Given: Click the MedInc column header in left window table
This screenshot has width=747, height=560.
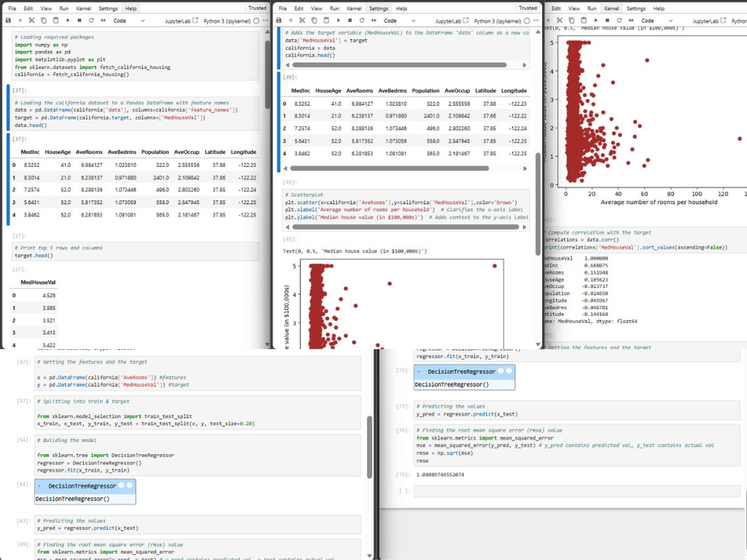Looking at the screenshot, I should [x=30, y=152].
